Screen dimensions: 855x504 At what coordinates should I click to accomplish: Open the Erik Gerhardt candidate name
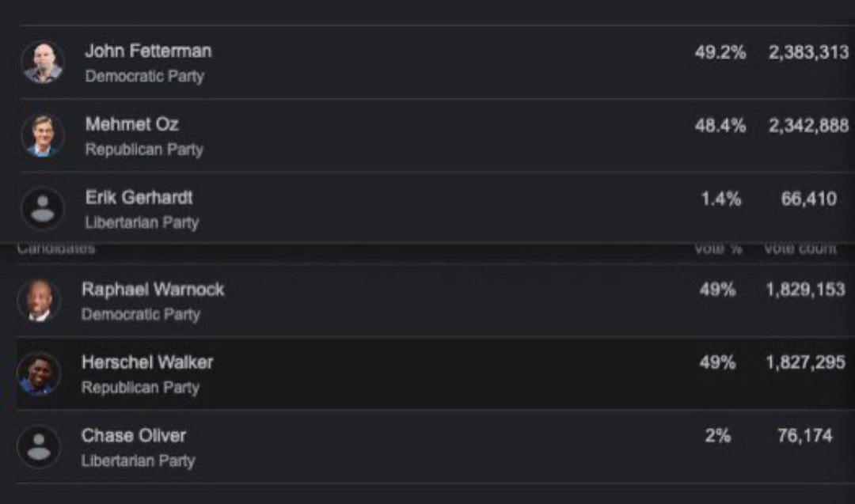point(139,198)
